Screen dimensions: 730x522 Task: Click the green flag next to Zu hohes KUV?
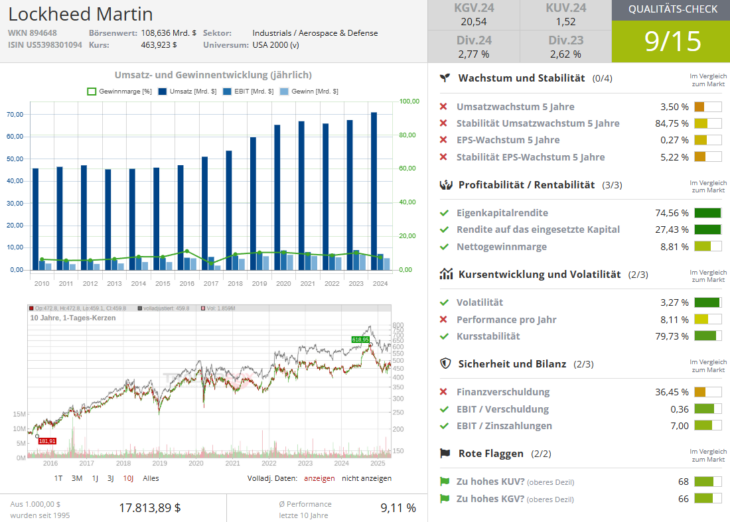(x=445, y=481)
